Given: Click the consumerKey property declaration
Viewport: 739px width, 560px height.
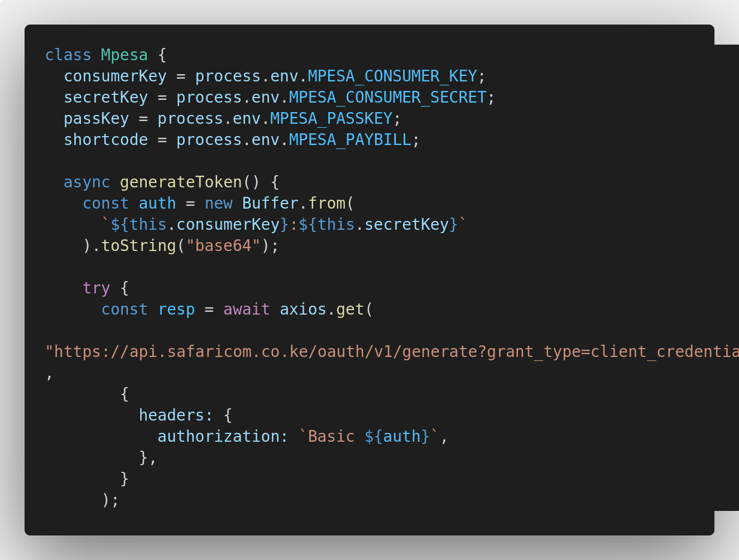Looking at the screenshot, I should click(x=115, y=76).
